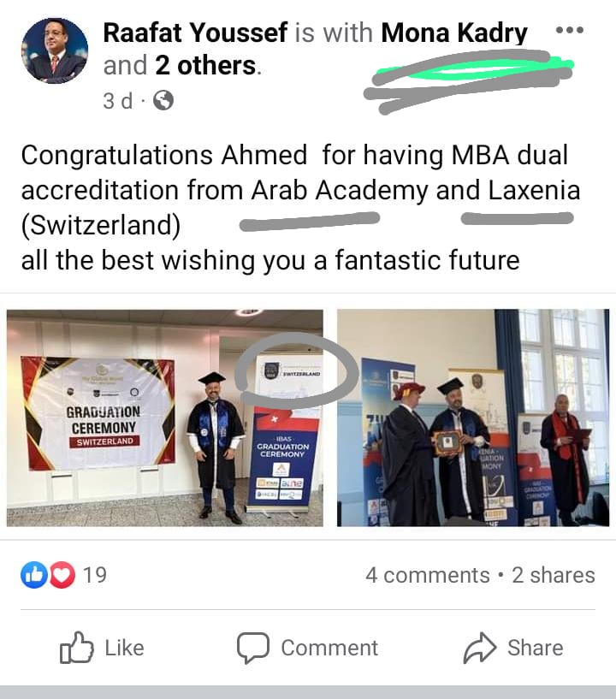Open the certificate handover photo
The width and height of the screenshot is (616, 699).
click(x=473, y=418)
